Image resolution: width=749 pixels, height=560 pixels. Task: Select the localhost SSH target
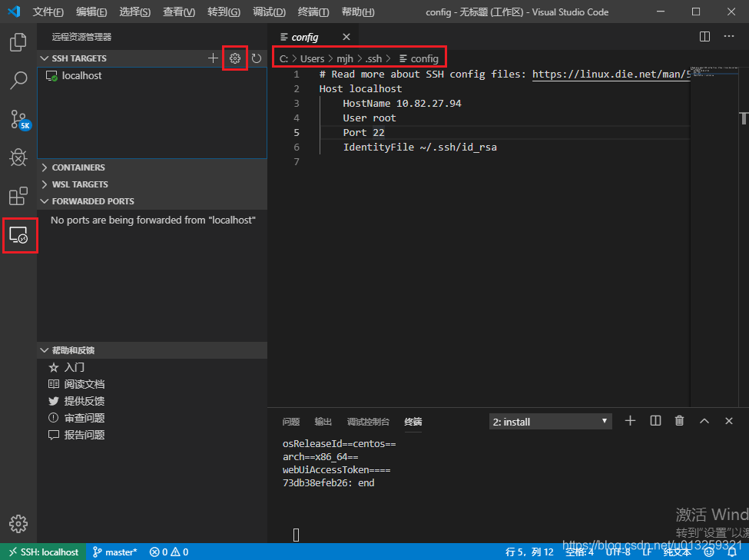pyautogui.click(x=152, y=75)
